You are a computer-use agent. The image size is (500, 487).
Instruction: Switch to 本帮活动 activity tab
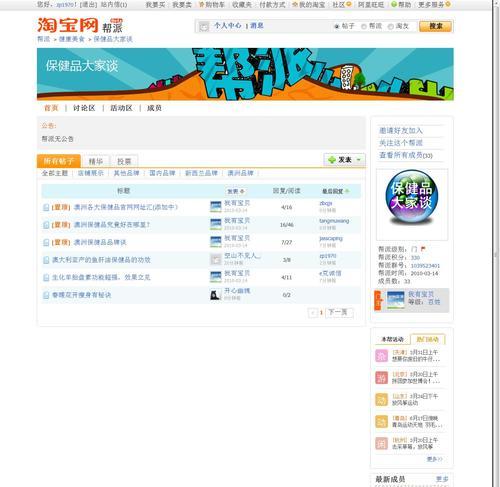click(x=392, y=339)
